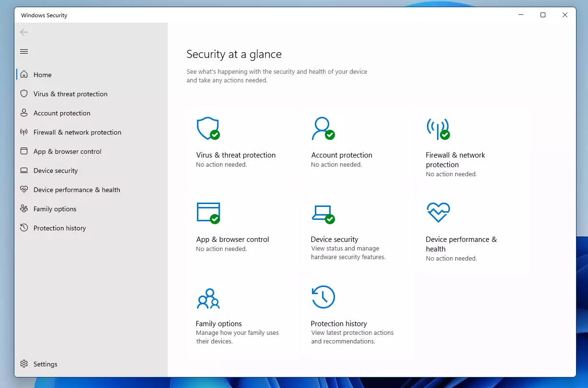Click the antenna icon beside Firewall & network protection in sidebar
The image size is (588, 388).
point(24,132)
